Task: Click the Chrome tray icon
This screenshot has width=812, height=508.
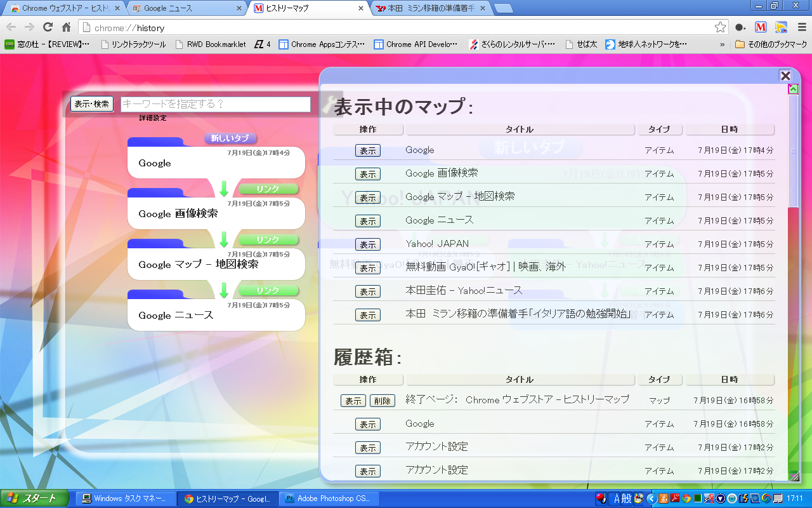Action: [x=686, y=498]
